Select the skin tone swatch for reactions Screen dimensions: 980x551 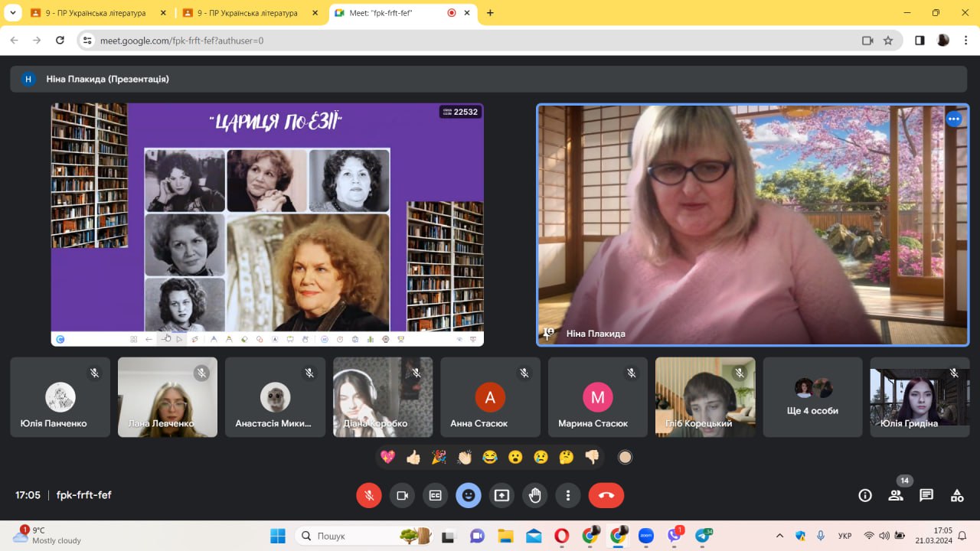point(625,457)
